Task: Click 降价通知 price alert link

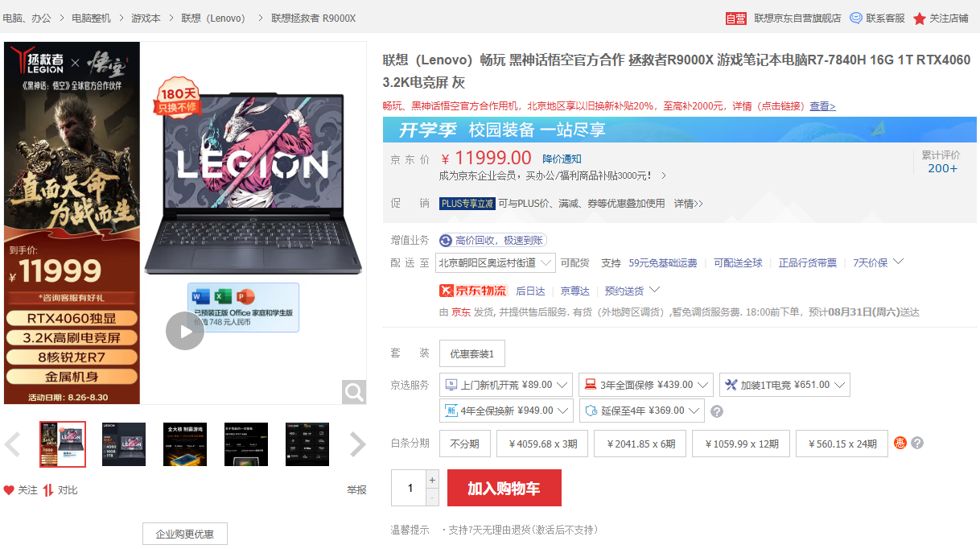Action: click(x=562, y=159)
